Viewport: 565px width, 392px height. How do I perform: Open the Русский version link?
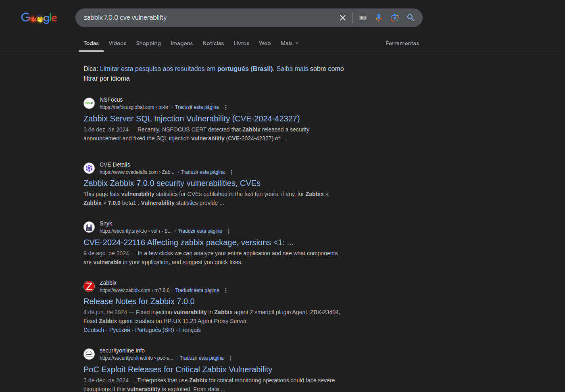click(x=120, y=330)
